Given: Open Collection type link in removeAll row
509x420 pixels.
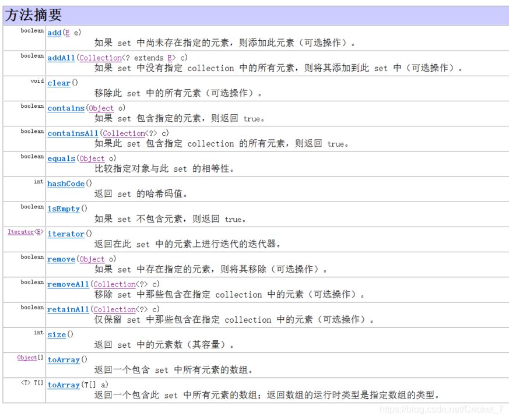Looking at the screenshot, I should tap(115, 284).
